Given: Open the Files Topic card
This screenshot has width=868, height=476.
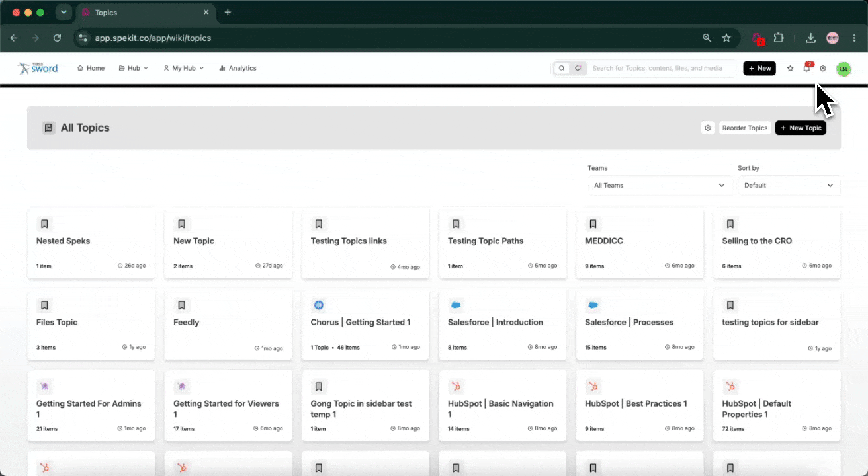Looking at the screenshot, I should pos(91,324).
